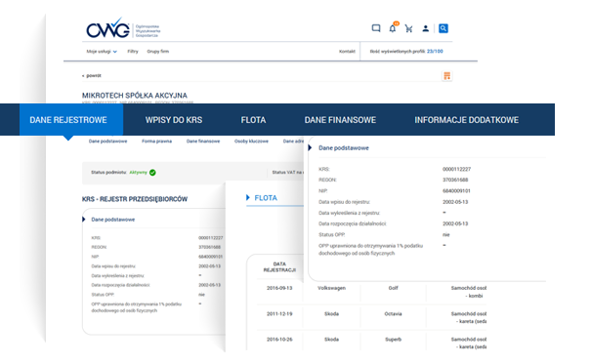Open the INFORMACJE DODATKOWE tab
The image size is (591, 364).
pyautogui.click(x=467, y=120)
